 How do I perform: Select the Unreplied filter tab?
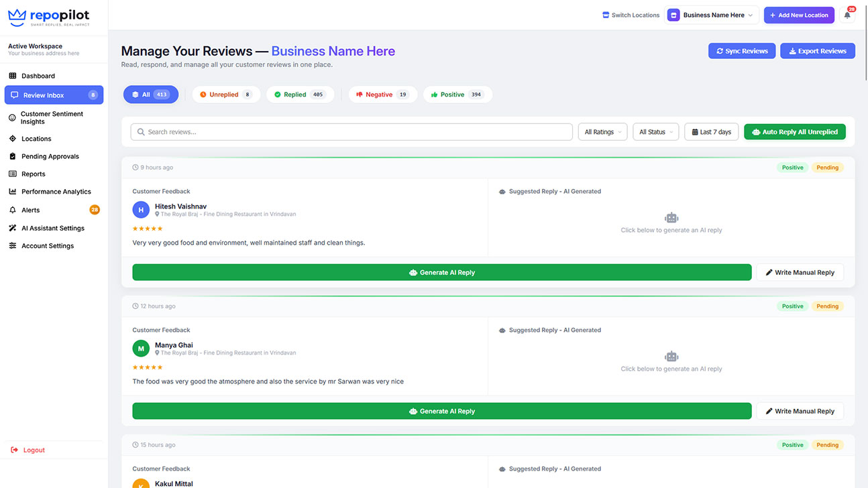tap(226, 95)
